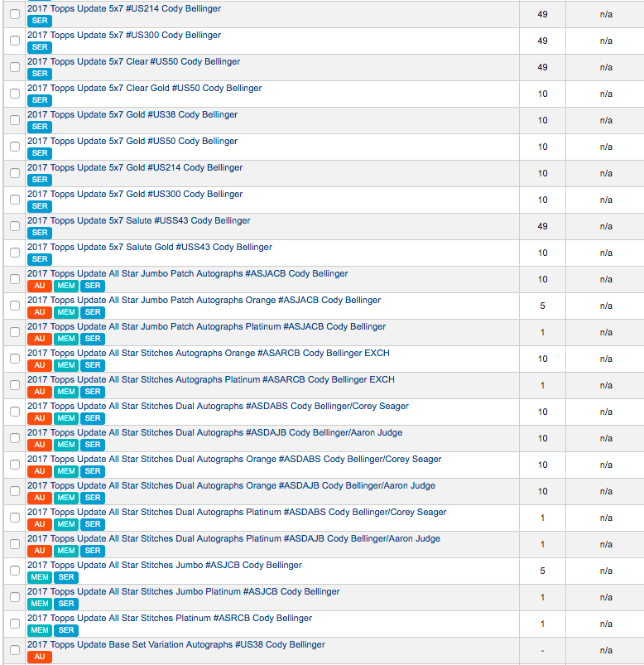Click MEM badge under Dual Autographs Platinum #ASDABS

point(66,524)
